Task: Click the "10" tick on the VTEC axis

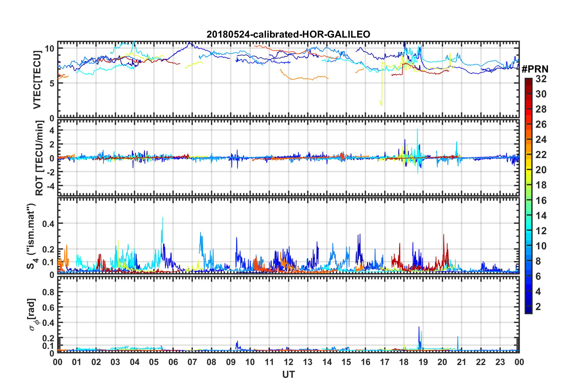Action: 49,49
